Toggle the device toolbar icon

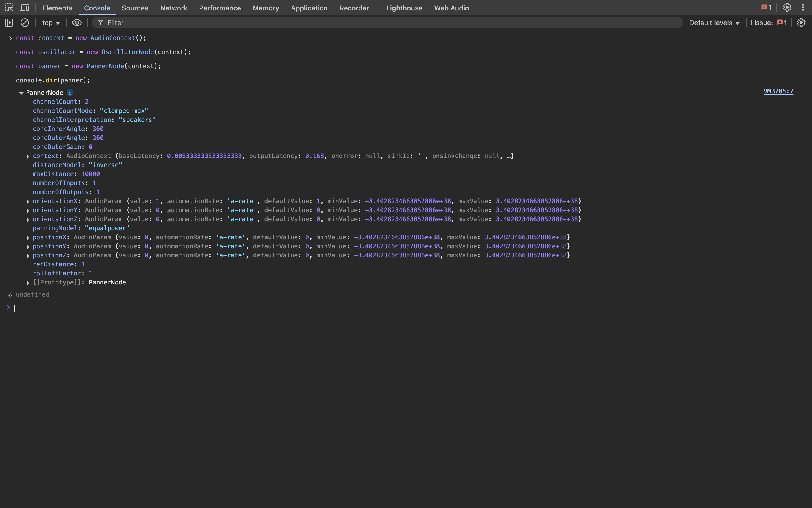coord(25,7)
